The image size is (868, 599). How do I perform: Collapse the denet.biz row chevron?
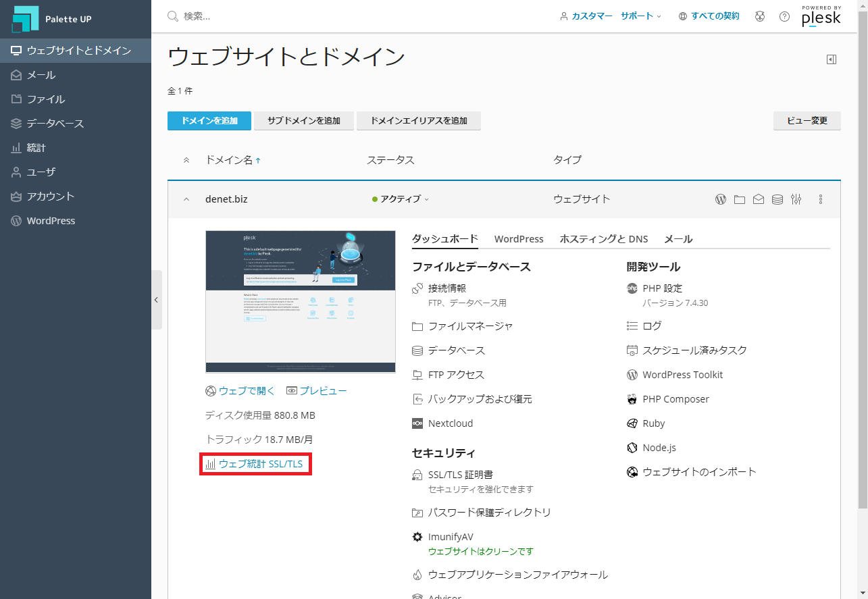click(x=186, y=199)
